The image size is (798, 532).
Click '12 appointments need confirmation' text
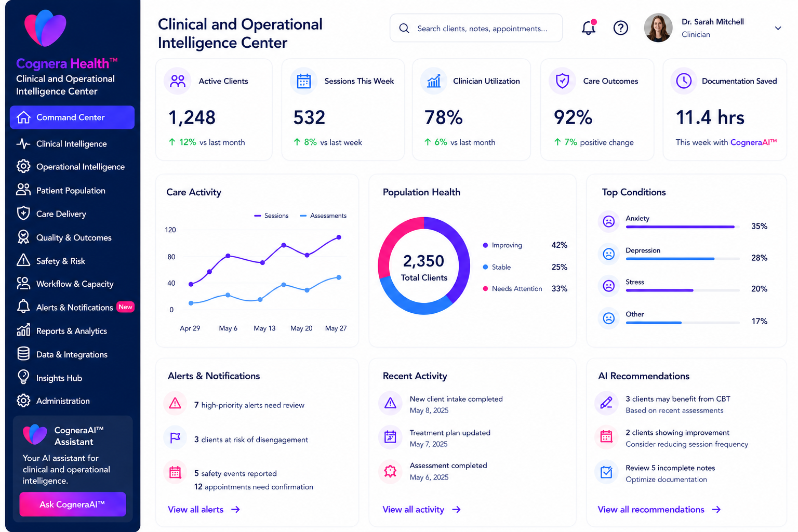(x=254, y=487)
